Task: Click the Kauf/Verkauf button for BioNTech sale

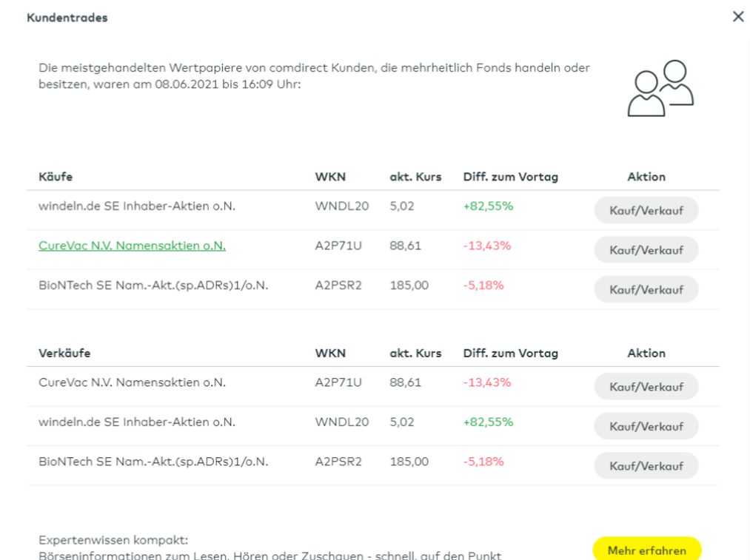Action: [646, 465]
